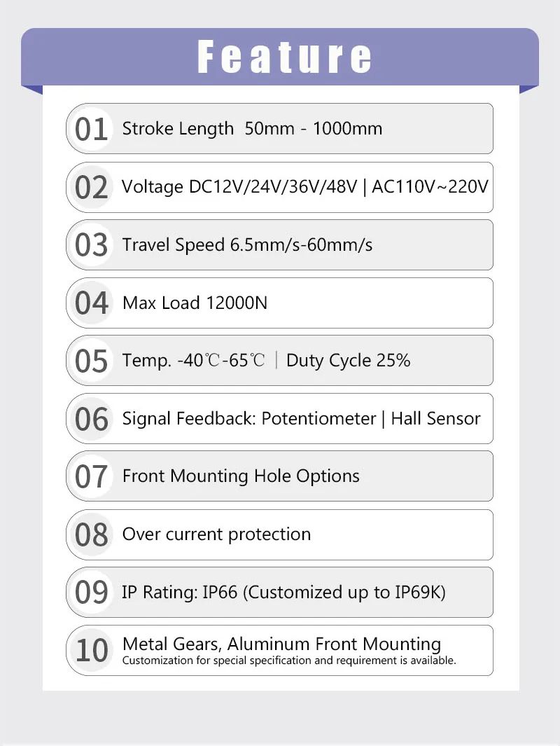Click the 10 number badge
This screenshot has height=746, width=560.
click(x=92, y=651)
